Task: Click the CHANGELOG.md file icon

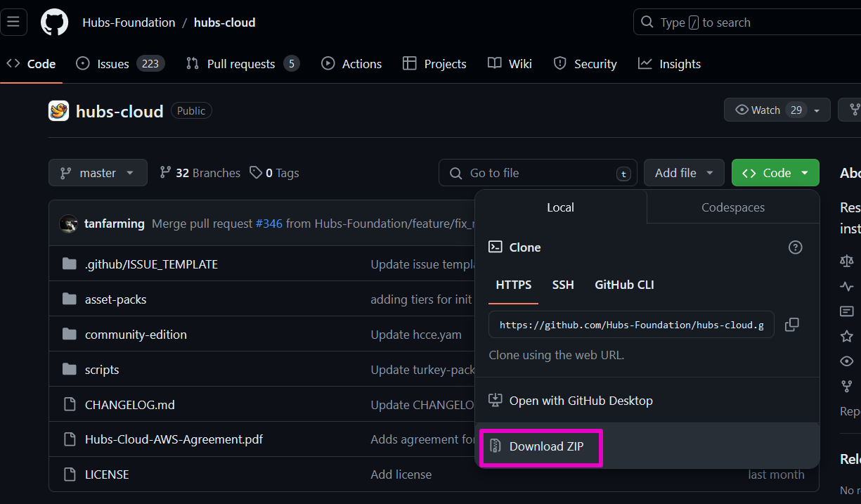Action: 69,405
